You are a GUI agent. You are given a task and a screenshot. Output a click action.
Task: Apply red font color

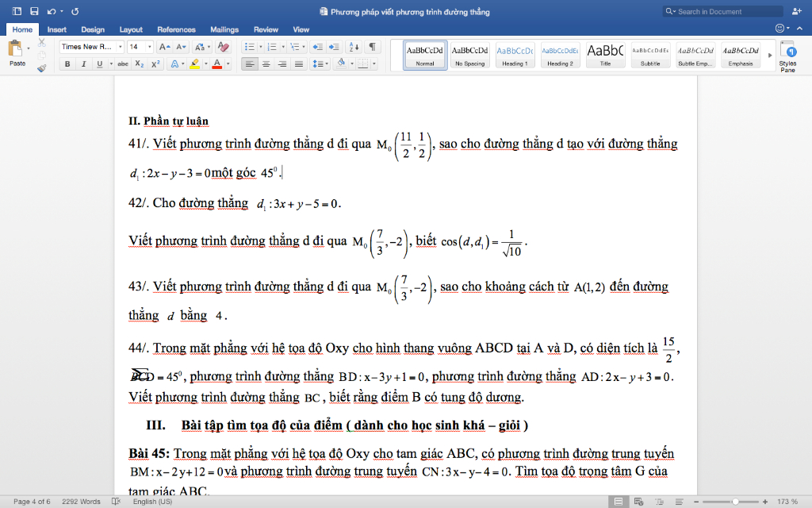tap(217, 63)
